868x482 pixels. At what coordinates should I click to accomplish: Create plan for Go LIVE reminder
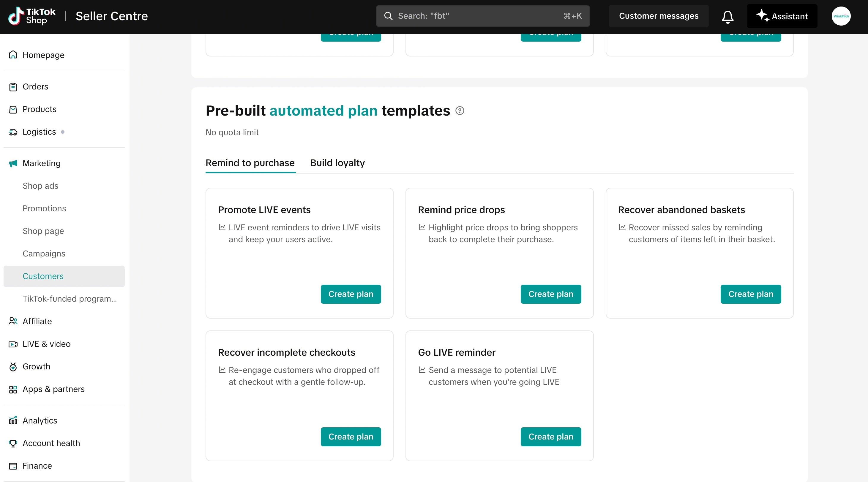coord(550,437)
